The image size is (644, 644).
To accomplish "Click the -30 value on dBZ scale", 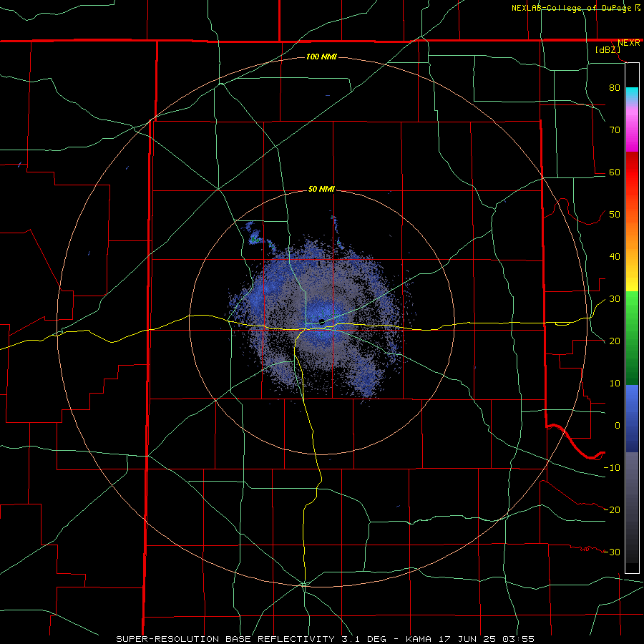I will click(612, 552).
